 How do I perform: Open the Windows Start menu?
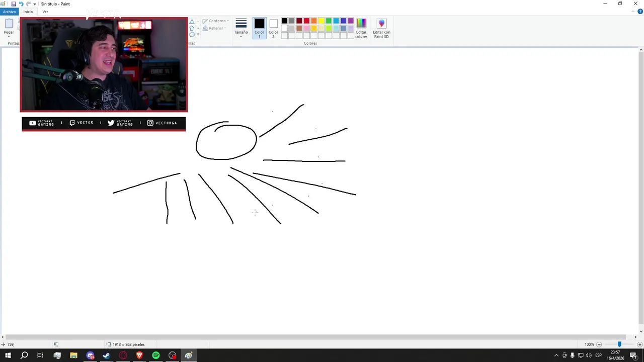8,355
